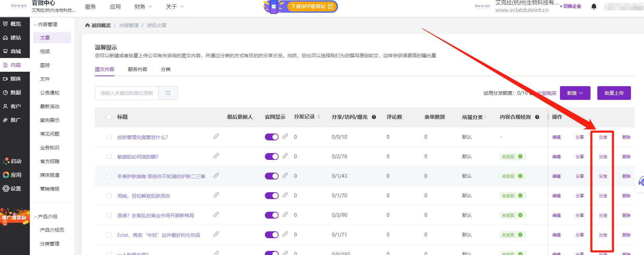Viewport: 644px width, 255px height.
Task: Select 图文内容 tab
Action: (x=105, y=69)
